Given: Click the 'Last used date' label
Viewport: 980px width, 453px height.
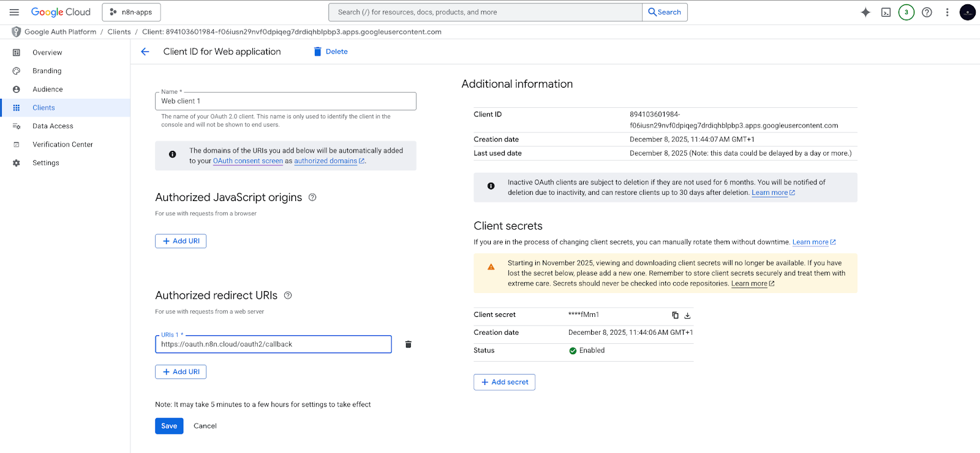Looking at the screenshot, I should (x=497, y=153).
